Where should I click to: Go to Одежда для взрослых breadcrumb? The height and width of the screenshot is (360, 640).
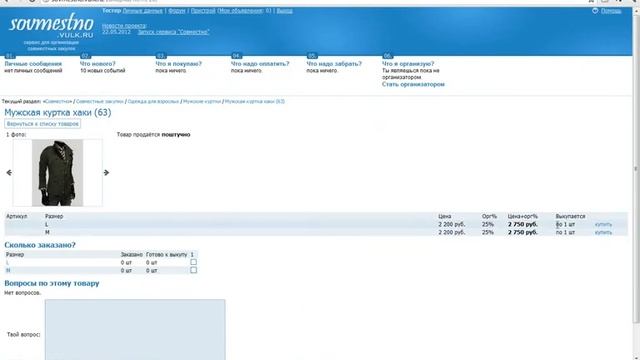[153, 101]
